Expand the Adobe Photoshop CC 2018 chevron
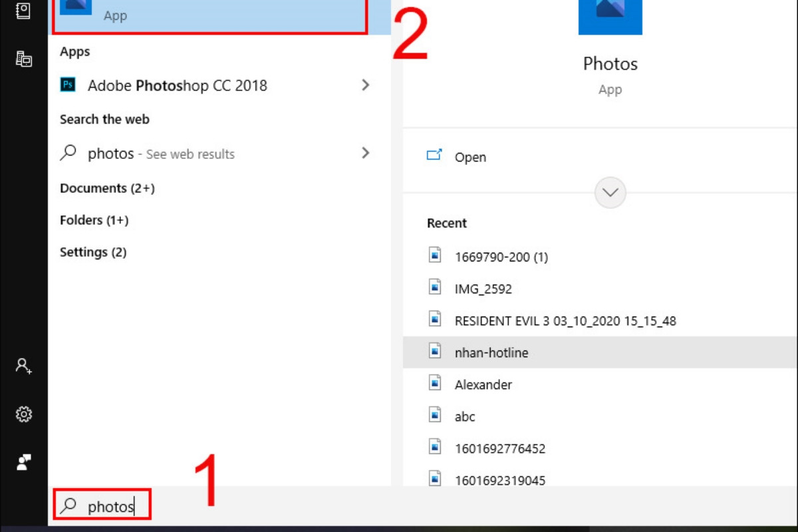The height and width of the screenshot is (532, 798). point(365,85)
